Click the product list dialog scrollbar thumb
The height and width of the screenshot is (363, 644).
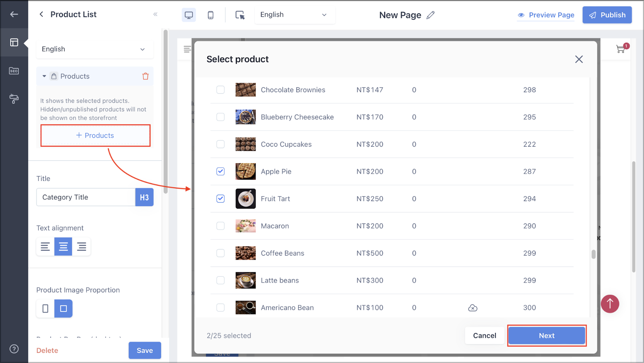click(x=593, y=254)
